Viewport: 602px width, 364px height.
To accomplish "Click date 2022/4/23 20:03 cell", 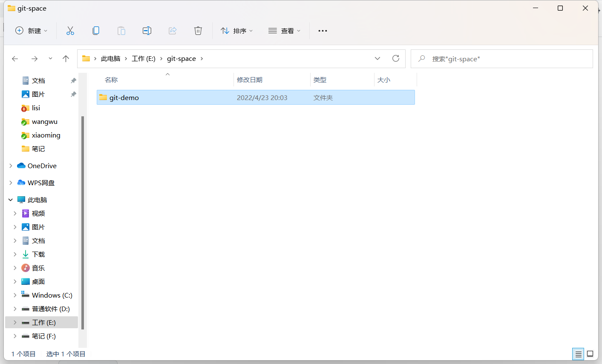I will (262, 97).
